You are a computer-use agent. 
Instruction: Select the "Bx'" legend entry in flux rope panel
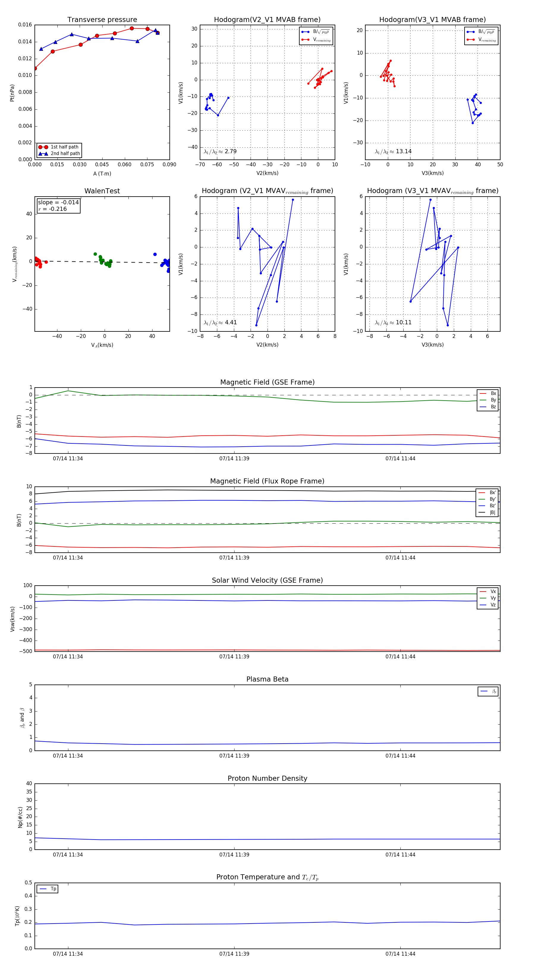(x=487, y=493)
